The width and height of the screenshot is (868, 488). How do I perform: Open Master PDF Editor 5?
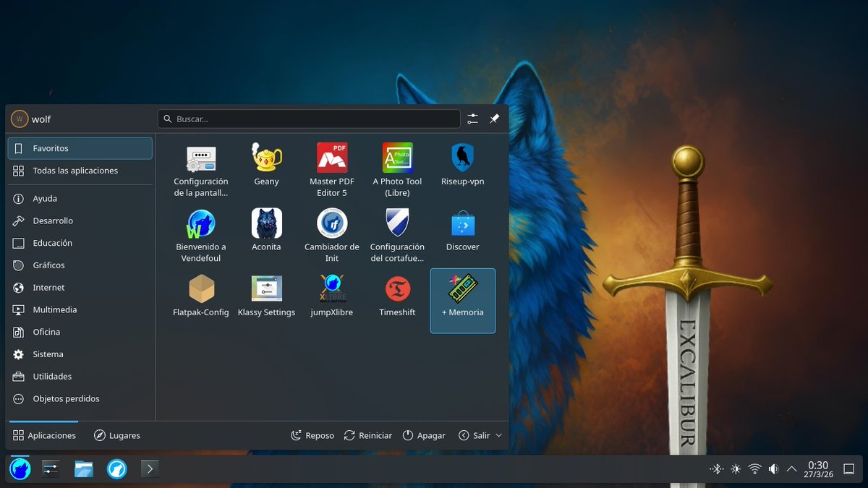[332, 170]
